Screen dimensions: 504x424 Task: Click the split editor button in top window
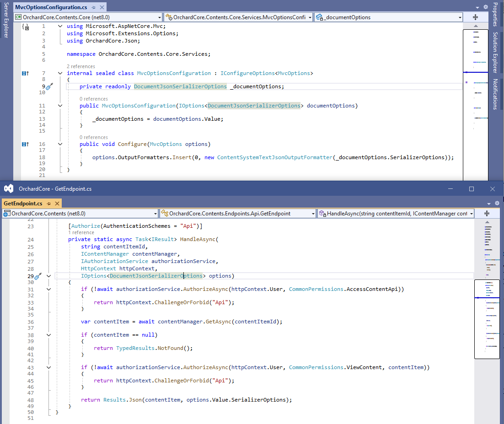point(475,17)
